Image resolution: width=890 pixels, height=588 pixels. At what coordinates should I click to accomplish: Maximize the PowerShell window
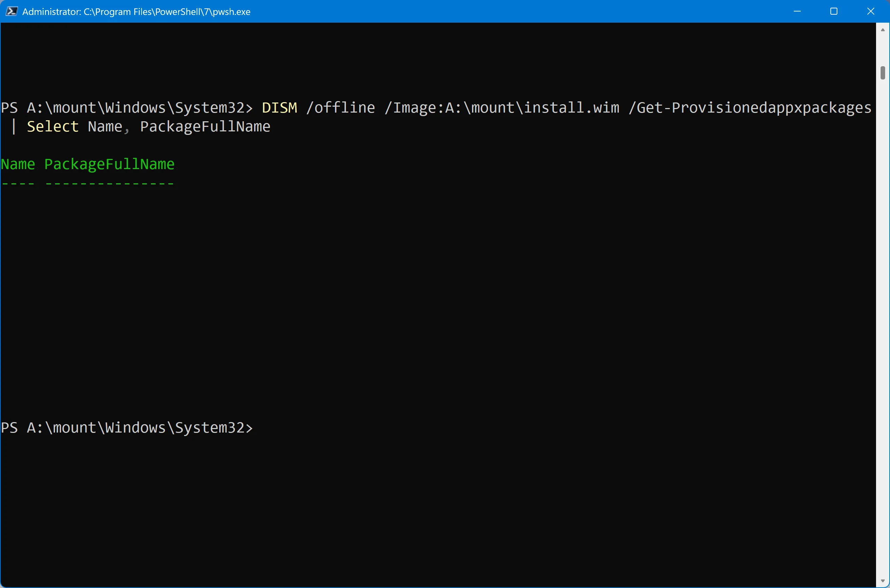(x=834, y=11)
